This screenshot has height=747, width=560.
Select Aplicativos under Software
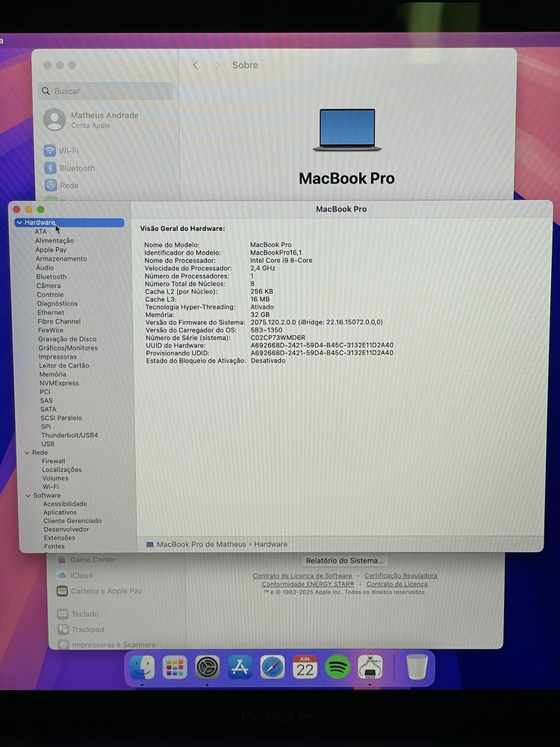(60, 512)
